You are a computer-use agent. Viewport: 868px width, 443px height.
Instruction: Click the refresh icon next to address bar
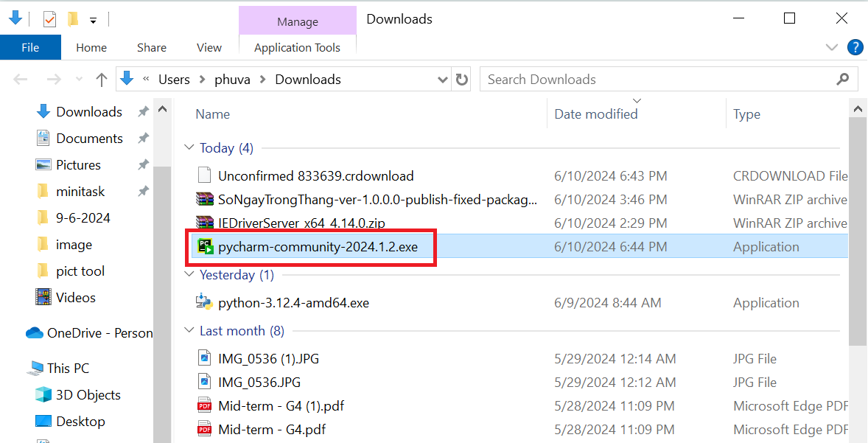click(461, 79)
